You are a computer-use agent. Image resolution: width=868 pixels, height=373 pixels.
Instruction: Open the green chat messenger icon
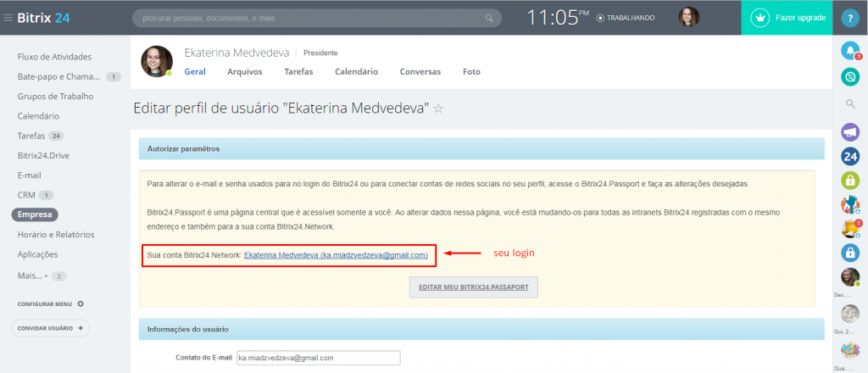850,76
